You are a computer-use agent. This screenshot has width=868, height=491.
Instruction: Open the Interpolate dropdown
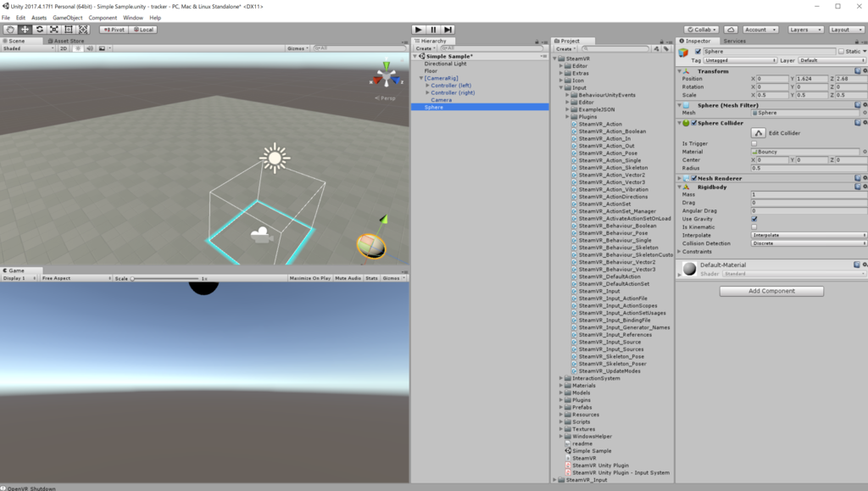(809, 235)
